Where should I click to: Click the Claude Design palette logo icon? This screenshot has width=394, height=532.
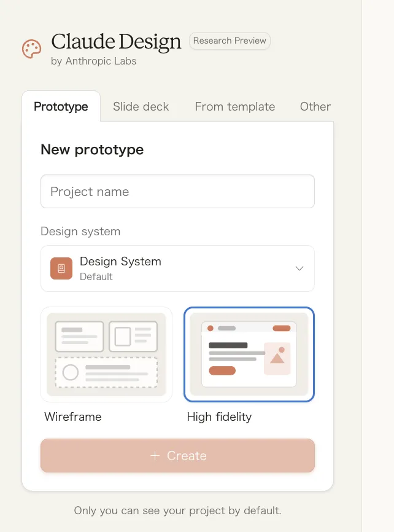31,49
